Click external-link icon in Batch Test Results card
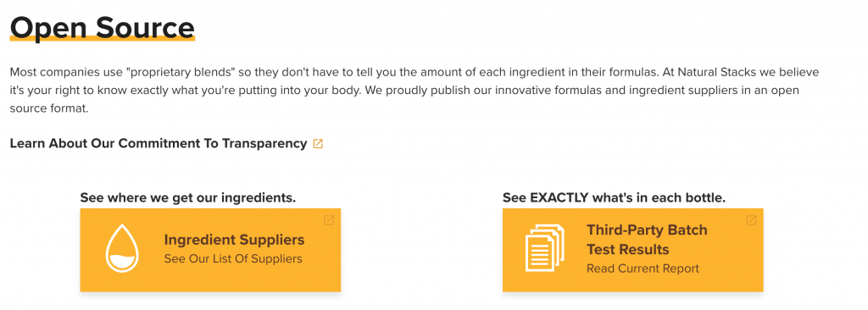The width and height of the screenshot is (868, 310). (x=751, y=220)
